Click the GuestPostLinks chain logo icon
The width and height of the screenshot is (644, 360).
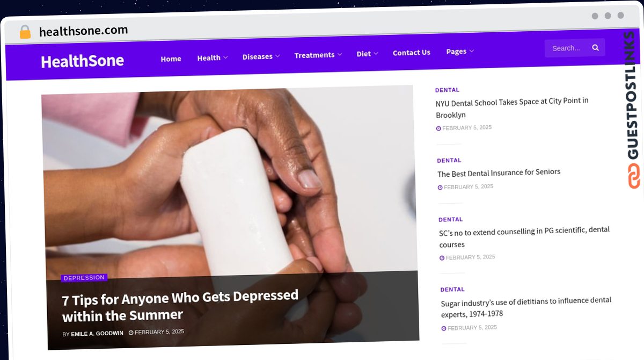coord(634,176)
